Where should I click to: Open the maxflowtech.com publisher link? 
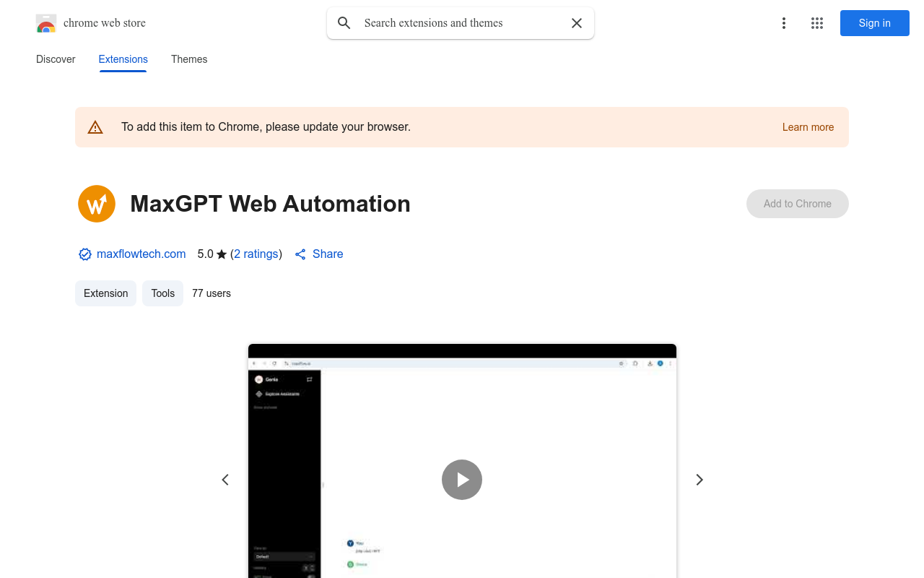coord(141,254)
